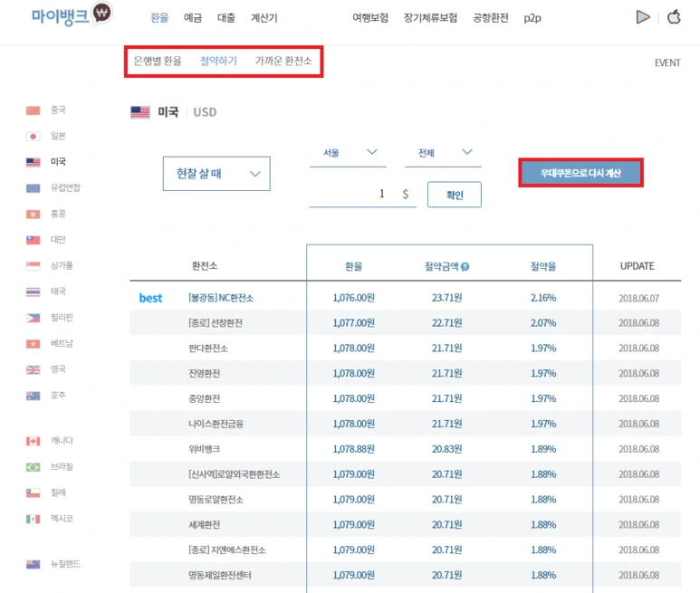Open the [신사역]로얄외국환환전소 row
700x593 pixels.
click(x=406, y=473)
